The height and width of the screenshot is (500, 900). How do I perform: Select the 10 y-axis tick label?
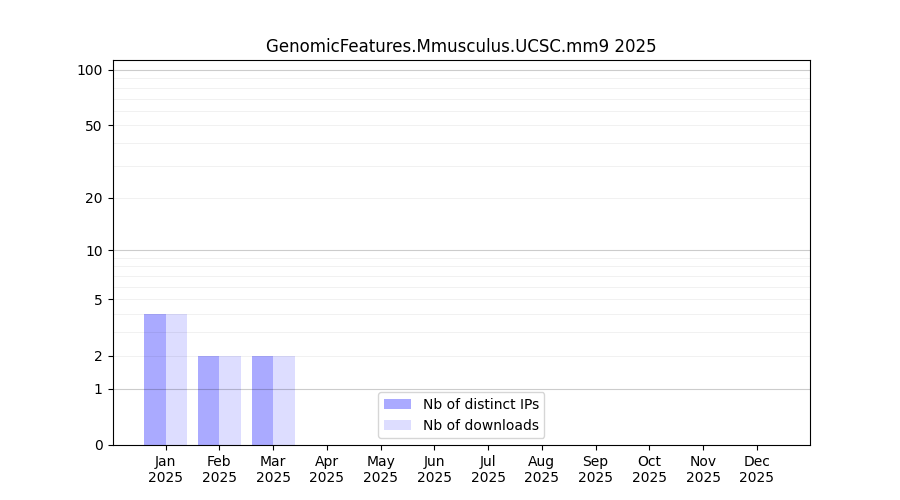pyautogui.click(x=94, y=251)
